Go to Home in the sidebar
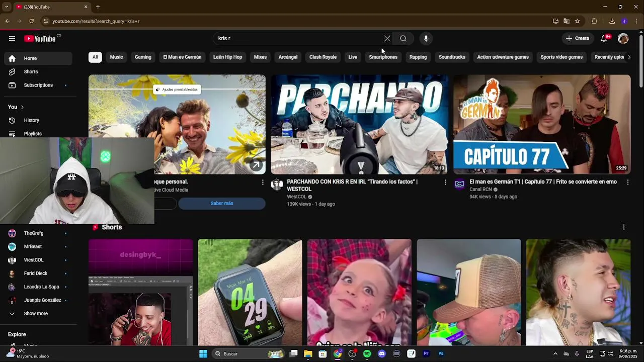Image resolution: width=644 pixels, height=362 pixels. coord(38,58)
